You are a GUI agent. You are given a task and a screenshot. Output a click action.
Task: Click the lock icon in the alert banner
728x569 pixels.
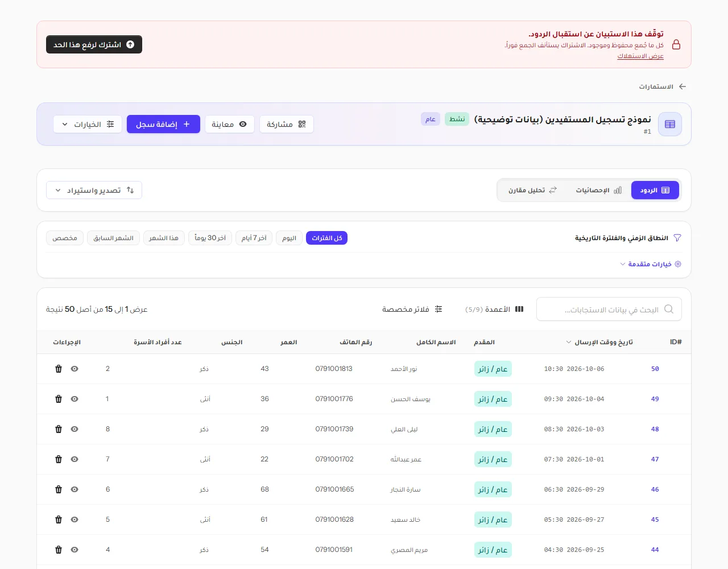coord(676,44)
